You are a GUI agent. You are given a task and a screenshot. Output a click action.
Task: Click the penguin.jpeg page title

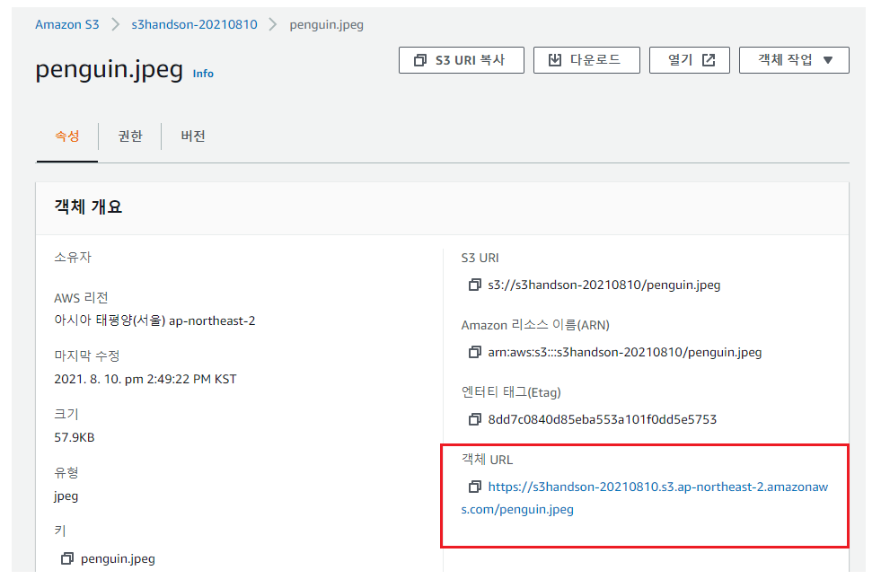tap(109, 70)
